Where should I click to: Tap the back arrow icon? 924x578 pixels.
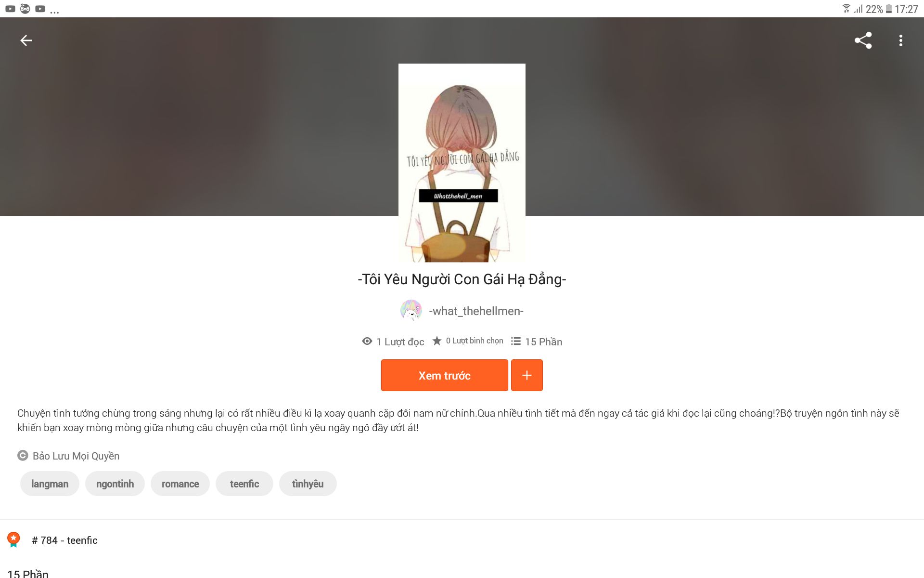point(26,40)
